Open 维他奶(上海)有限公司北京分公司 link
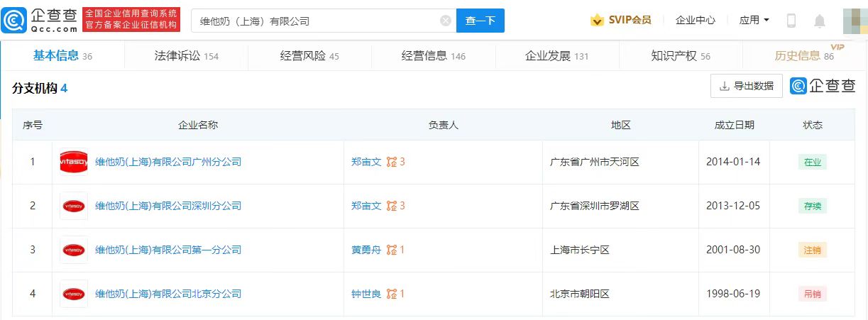The height and width of the screenshot is (320, 868). [168, 294]
